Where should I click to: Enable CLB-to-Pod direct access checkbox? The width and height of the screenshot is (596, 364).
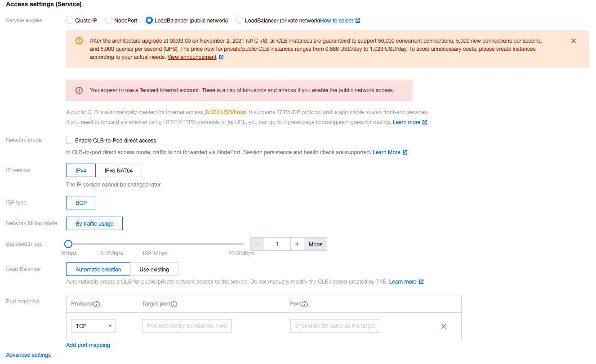70,140
